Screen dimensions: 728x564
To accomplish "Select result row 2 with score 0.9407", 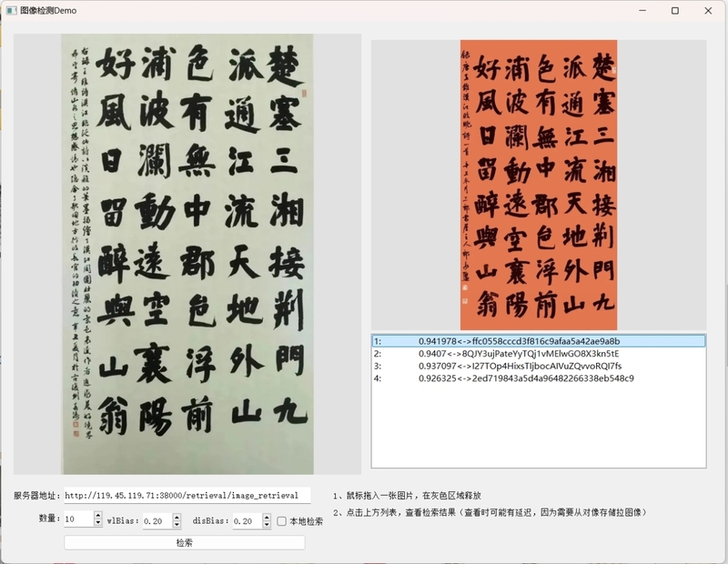I will (x=539, y=354).
